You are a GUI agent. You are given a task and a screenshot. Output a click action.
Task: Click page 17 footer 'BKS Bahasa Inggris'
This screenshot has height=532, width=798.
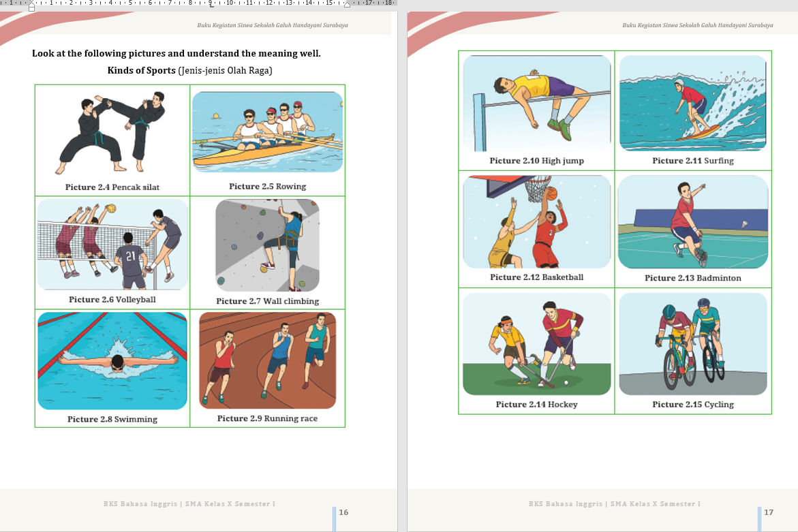pyautogui.click(x=614, y=504)
